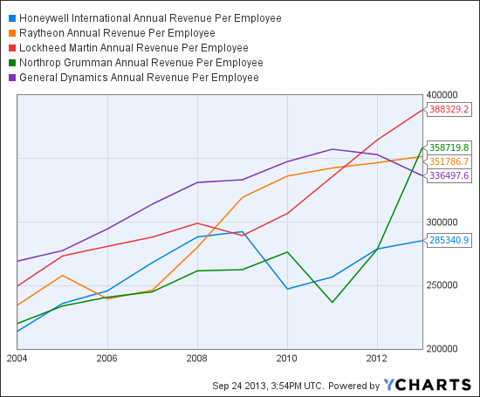Select Raytheon Annual Revenue Per Employee label
The width and height of the screenshot is (480, 397).
coord(117,33)
